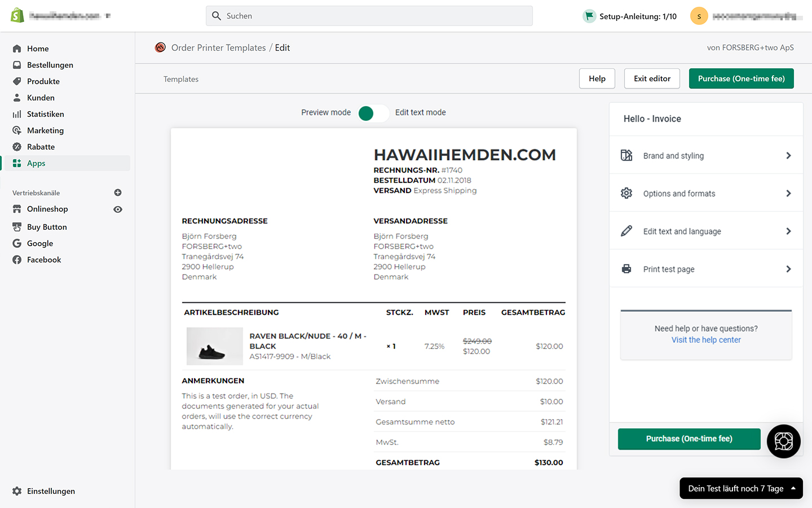Click RAVEN BLACK/NUDE product name
Screen dimensions: 812x508
tap(308, 341)
